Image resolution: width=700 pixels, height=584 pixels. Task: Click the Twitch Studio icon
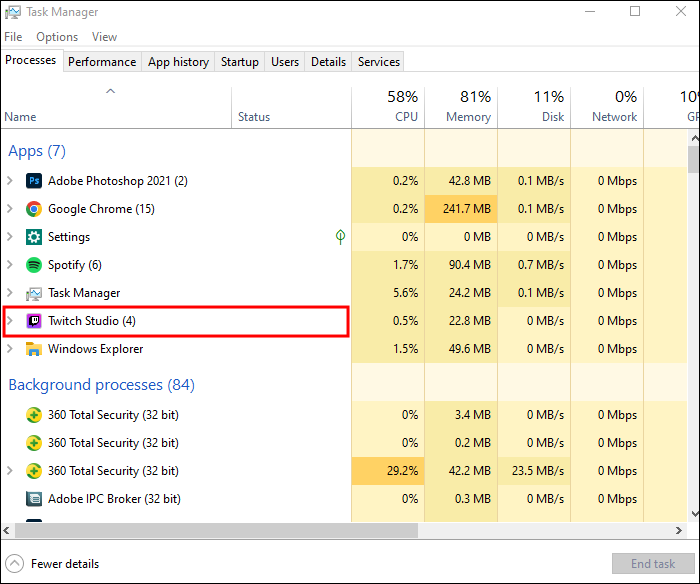[x=33, y=321]
